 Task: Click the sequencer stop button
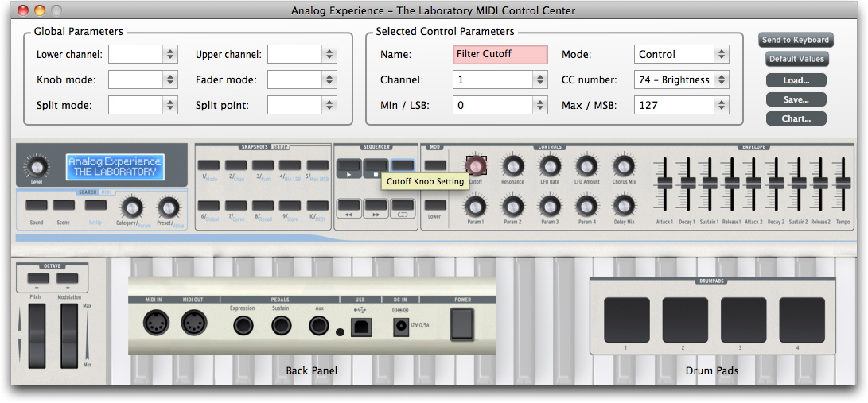[376, 168]
